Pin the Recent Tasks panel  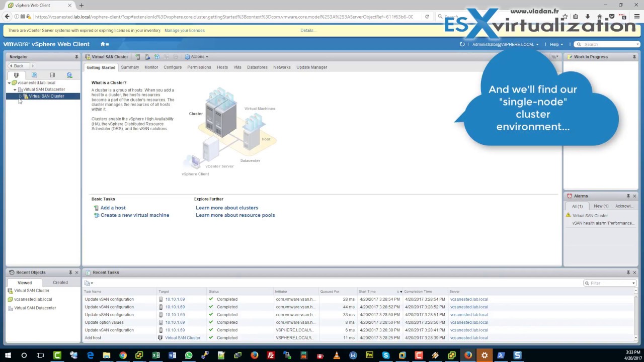(628, 273)
